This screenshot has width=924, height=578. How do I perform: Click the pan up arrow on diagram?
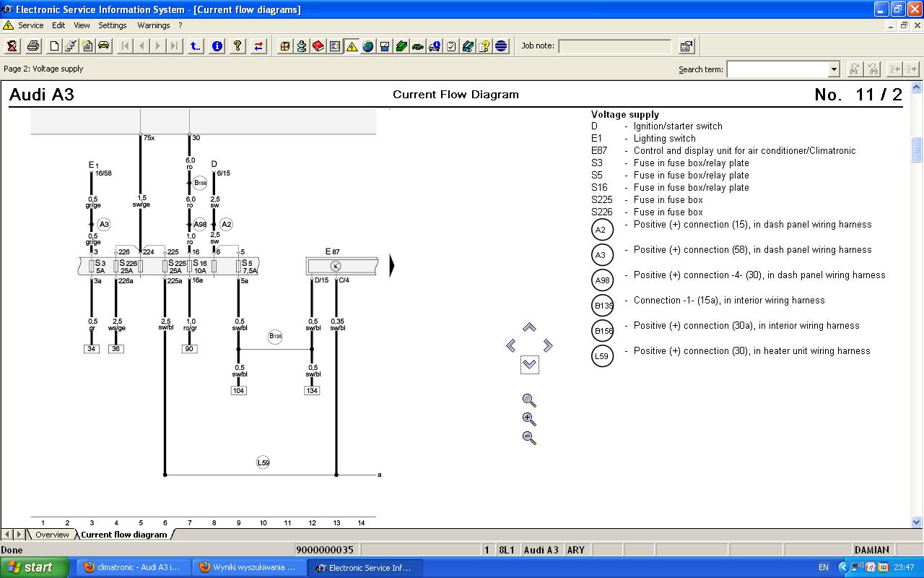(529, 327)
